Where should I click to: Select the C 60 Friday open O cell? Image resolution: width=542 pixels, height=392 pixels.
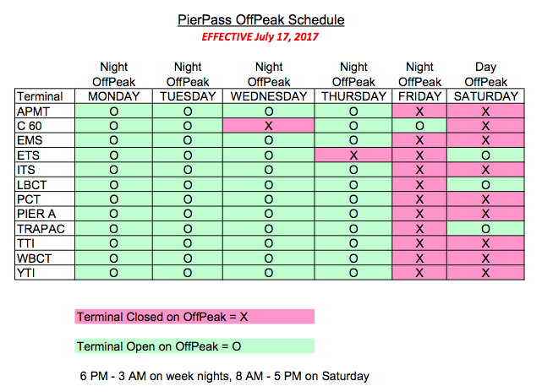pyautogui.click(x=419, y=126)
